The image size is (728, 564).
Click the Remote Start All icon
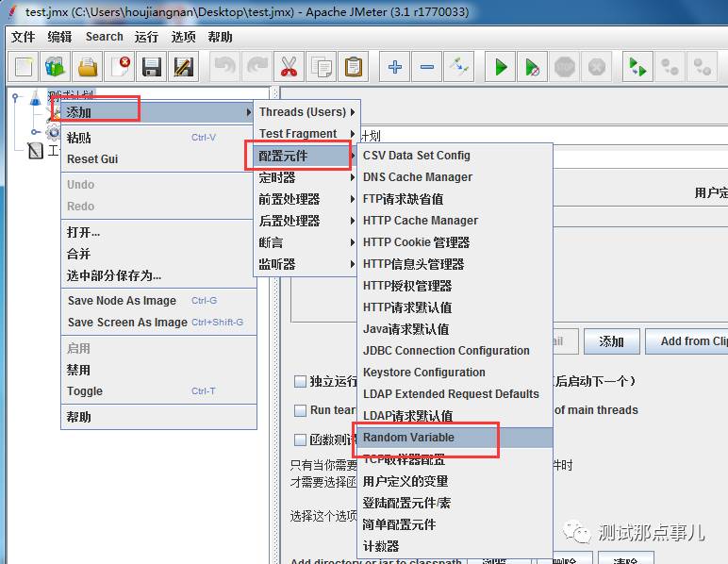click(x=637, y=67)
